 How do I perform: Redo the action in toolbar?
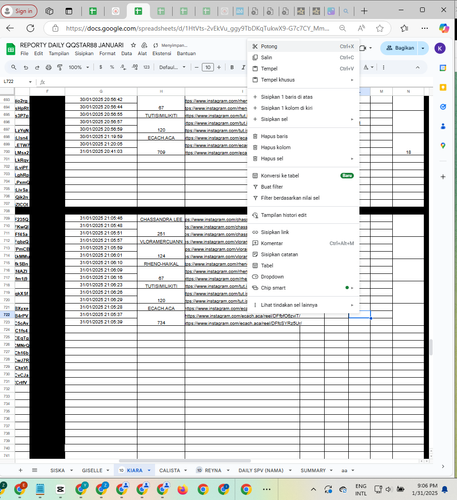(37, 67)
